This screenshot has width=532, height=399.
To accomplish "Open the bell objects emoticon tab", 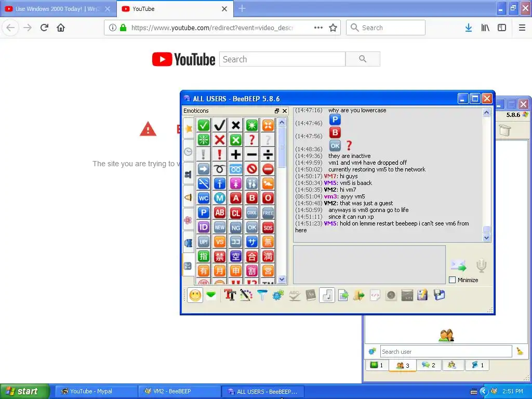I will point(188,197).
